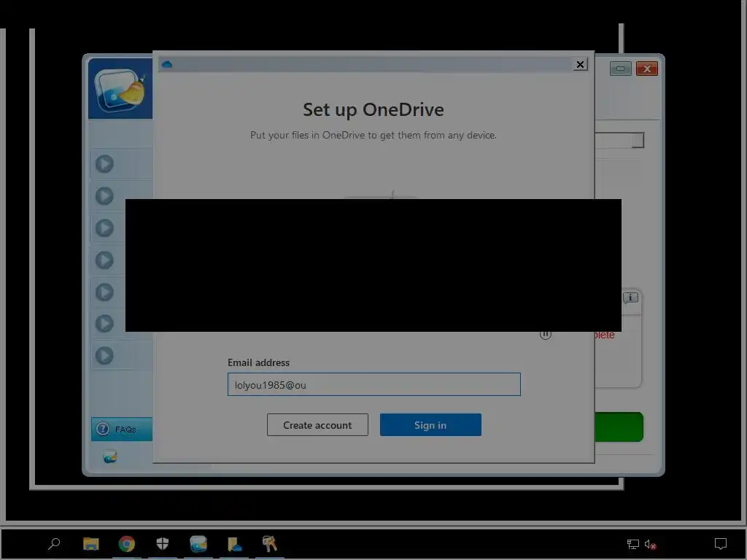Click the green button in background window

point(619,427)
